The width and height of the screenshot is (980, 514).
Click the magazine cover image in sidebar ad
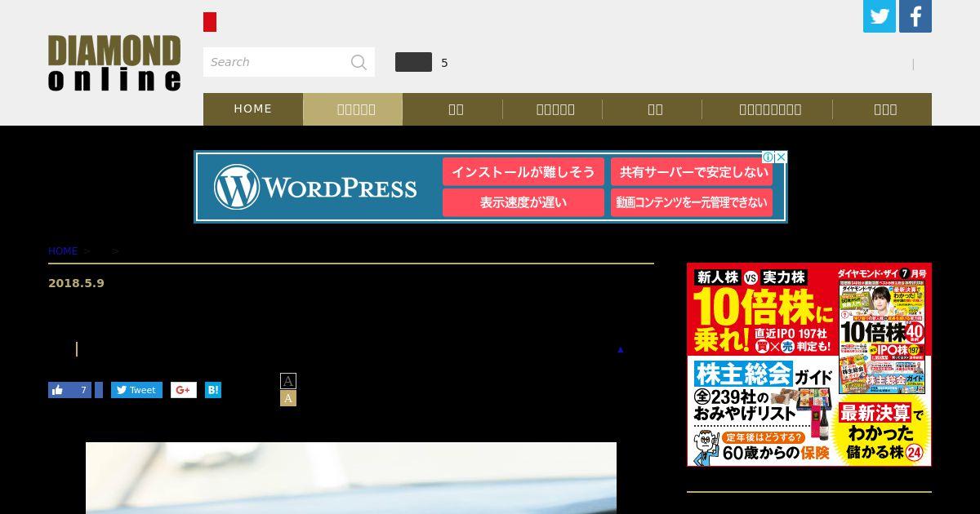pos(883,338)
